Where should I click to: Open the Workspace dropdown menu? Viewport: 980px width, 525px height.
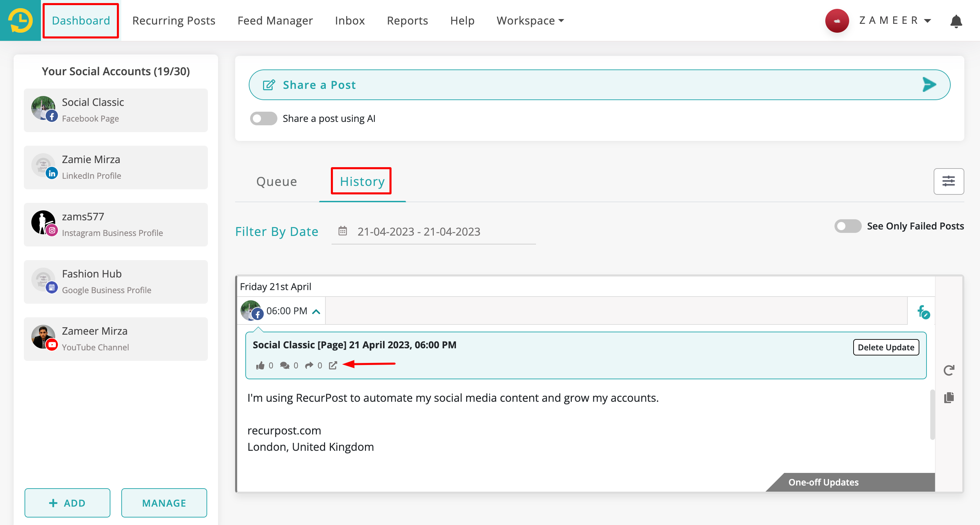point(530,20)
